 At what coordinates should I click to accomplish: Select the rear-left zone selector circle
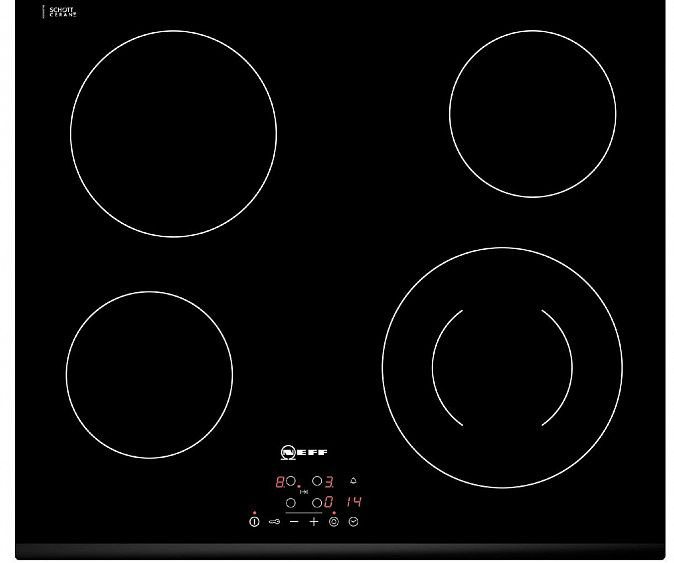click(291, 482)
